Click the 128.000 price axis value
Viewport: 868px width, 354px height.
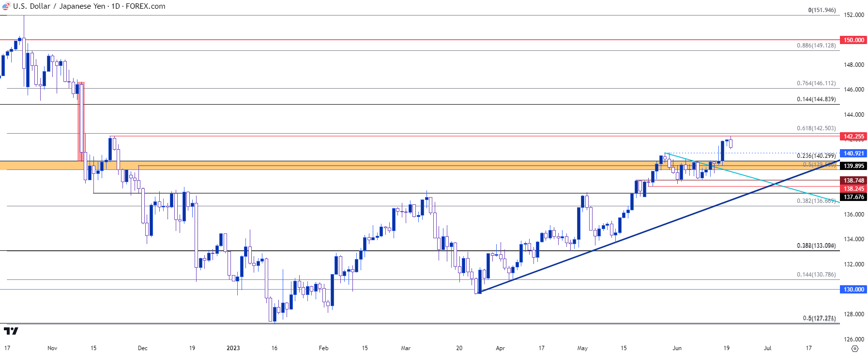coord(854,314)
